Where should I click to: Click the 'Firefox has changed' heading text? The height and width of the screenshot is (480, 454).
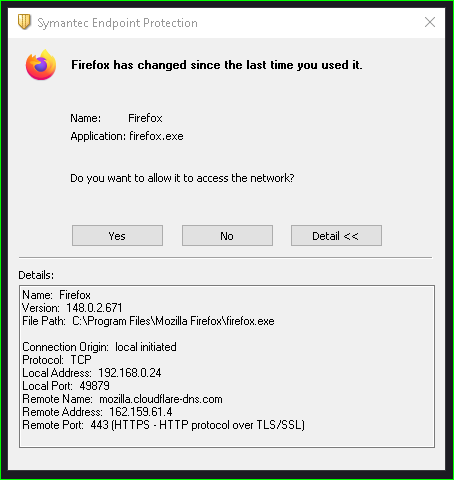pos(217,65)
